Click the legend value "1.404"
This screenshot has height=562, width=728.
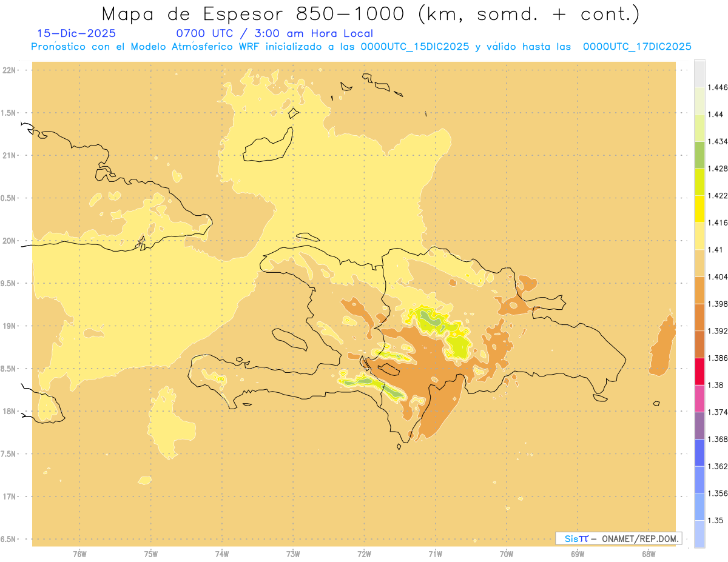tap(718, 276)
